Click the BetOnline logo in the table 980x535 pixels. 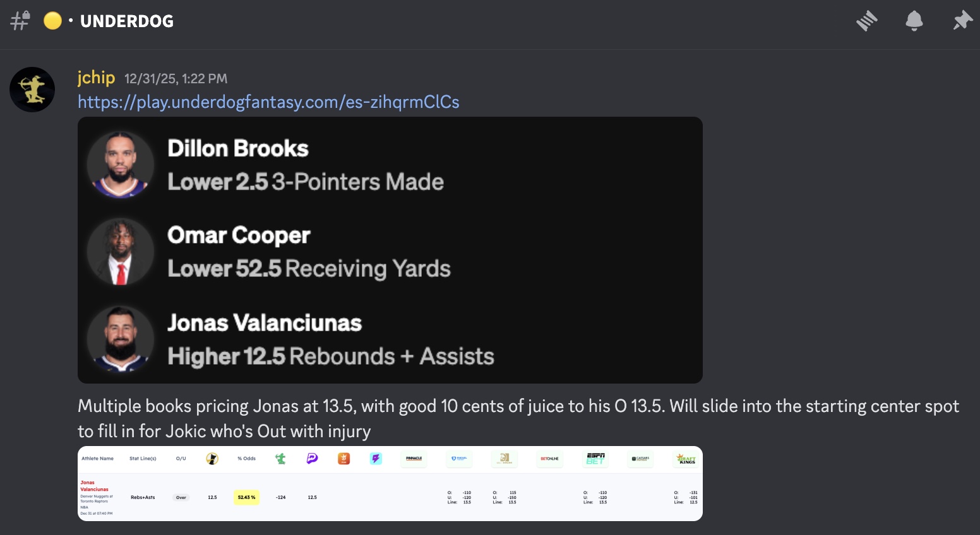click(x=549, y=459)
